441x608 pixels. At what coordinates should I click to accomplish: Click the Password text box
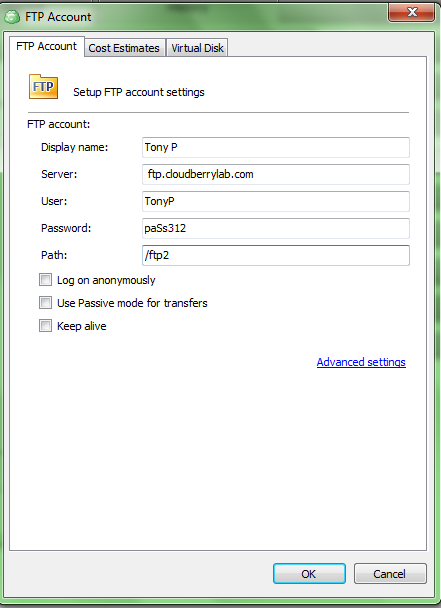276,228
